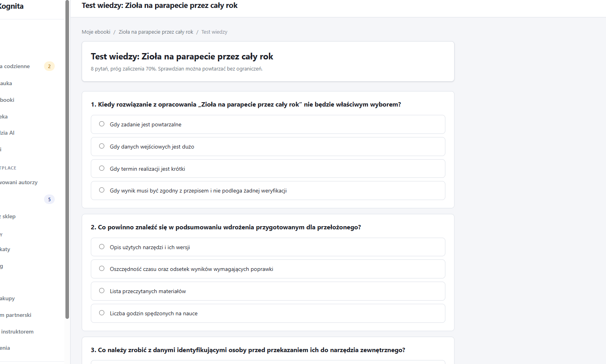Select 'Opis użytych narzędzi i ich wersji'
606x364 pixels.
268,247
